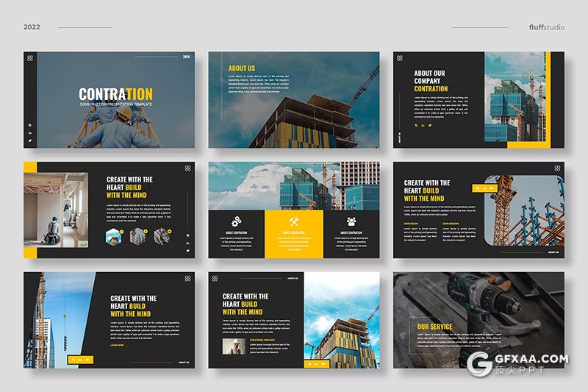Click the yellow social icons bar beside the crane photo
The height and width of the screenshot is (392, 588).
[x=484, y=188]
